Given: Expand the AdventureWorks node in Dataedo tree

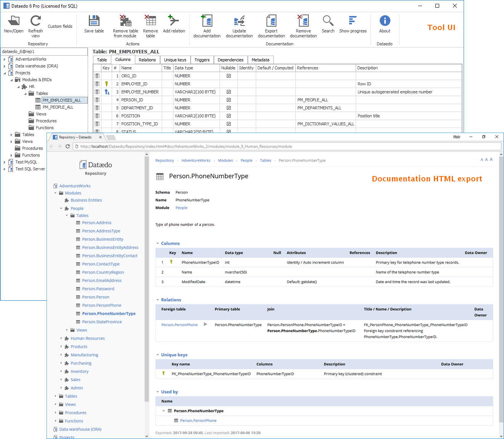Looking at the screenshot, I should (x=5, y=59).
